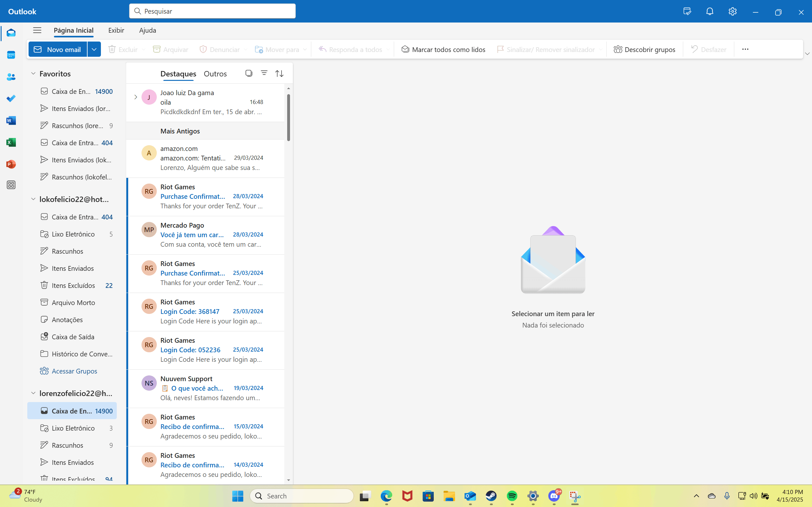
Task: Open the Novo email dropdown arrow
Action: [94, 49]
